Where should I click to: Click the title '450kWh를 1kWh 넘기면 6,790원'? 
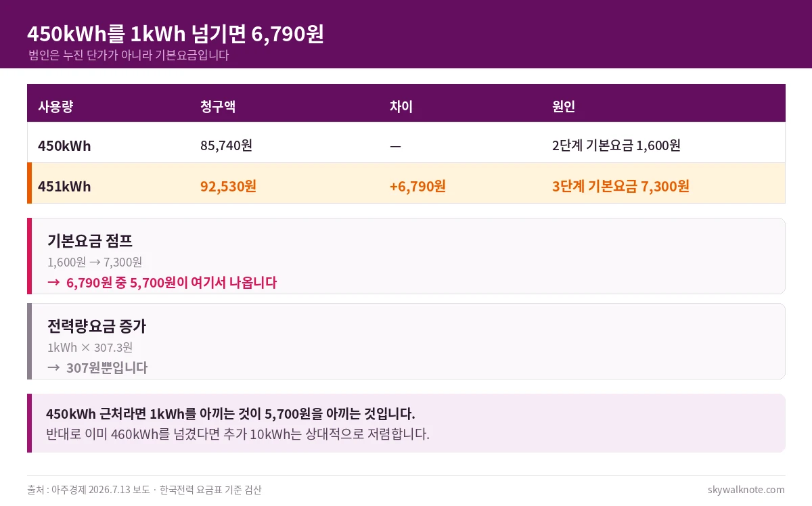[175, 34]
